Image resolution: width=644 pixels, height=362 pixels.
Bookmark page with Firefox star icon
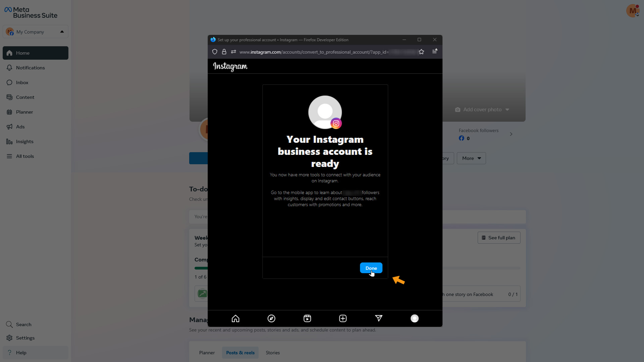(x=421, y=52)
